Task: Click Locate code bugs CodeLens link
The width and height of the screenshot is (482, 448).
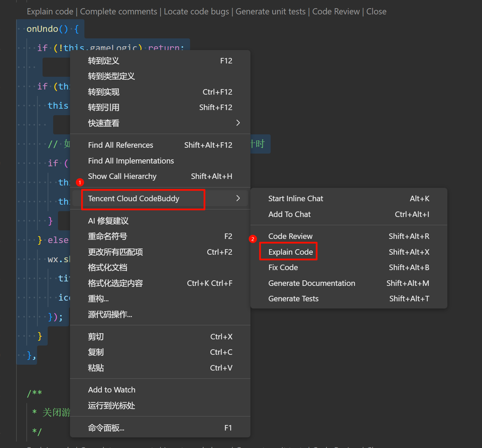Action: (x=196, y=12)
